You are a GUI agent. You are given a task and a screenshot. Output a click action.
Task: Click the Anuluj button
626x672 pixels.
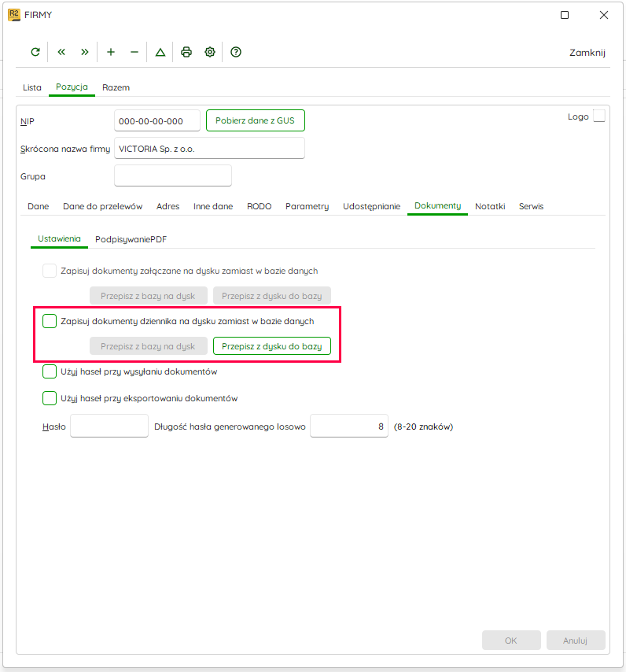[x=576, y=641]
